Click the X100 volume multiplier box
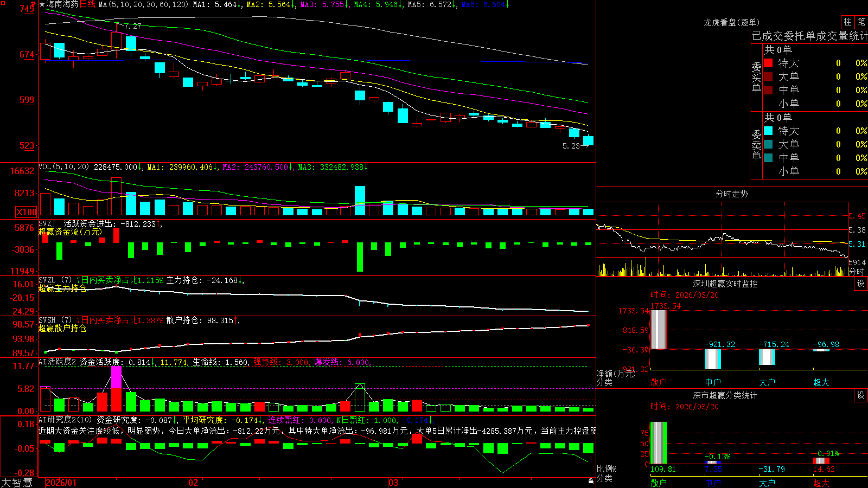Screen dimensions: 868x488 [26, 212]
